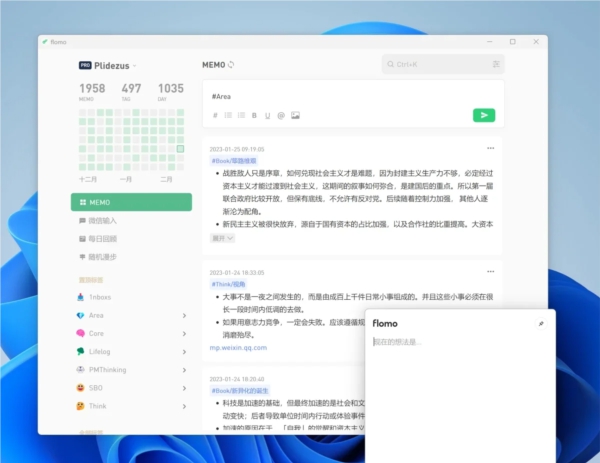Minimize the flomo window
Viewport: 600px width, 463px height.
coord(489,42)
